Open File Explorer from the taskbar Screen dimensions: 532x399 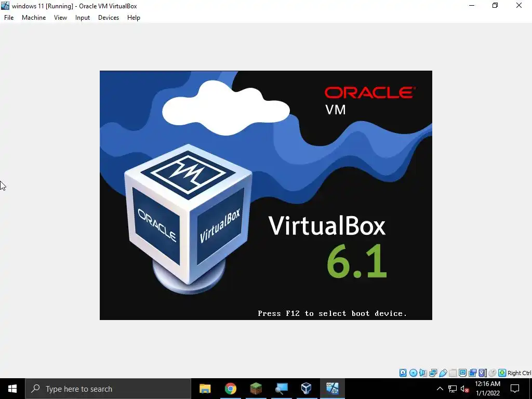tap(205, 389)
